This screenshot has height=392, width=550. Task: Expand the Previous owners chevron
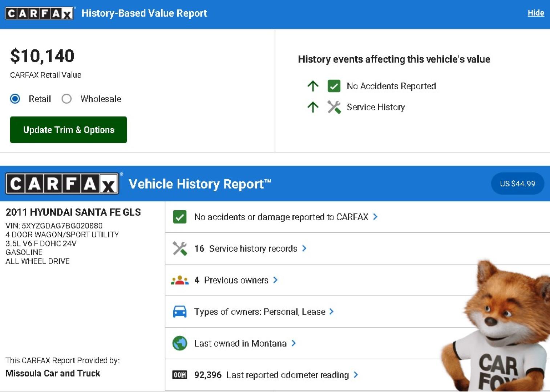275,280
